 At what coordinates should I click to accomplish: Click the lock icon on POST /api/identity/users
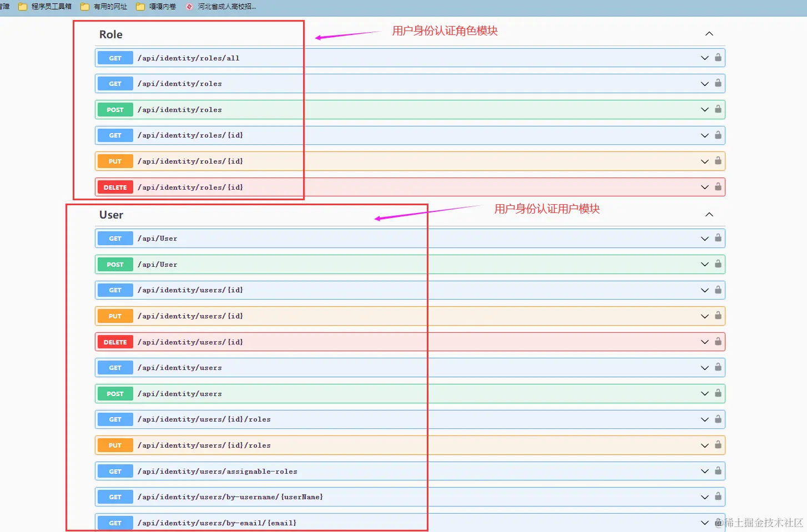pyautogui.click(x=718, y=393)
